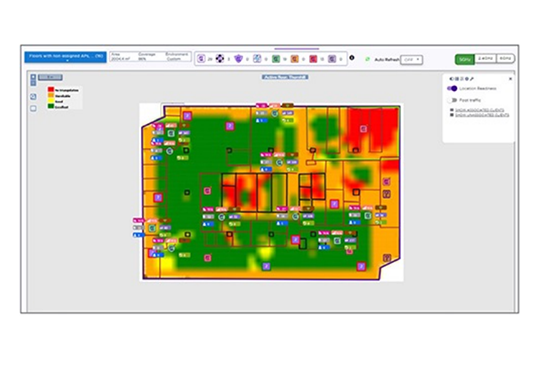This screenshot has width=541, height=375.
Task: Click the icon beside Show associated clients
Action: pos(452,110)
